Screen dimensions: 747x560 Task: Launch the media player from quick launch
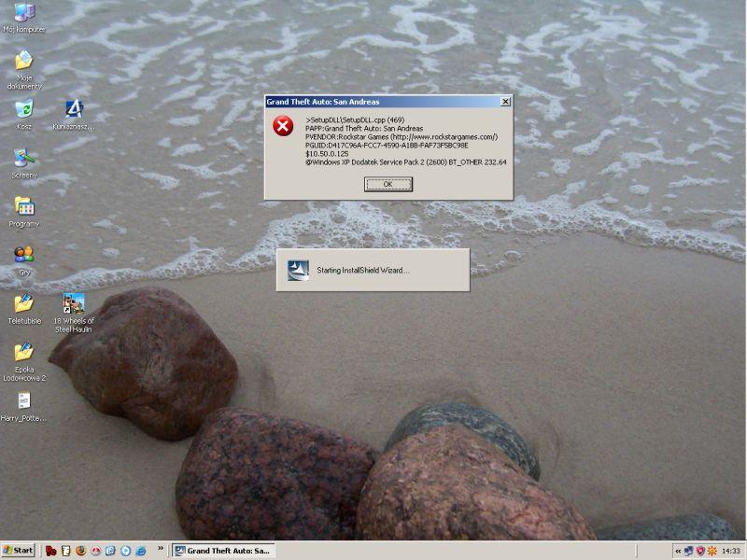point(126,551)
